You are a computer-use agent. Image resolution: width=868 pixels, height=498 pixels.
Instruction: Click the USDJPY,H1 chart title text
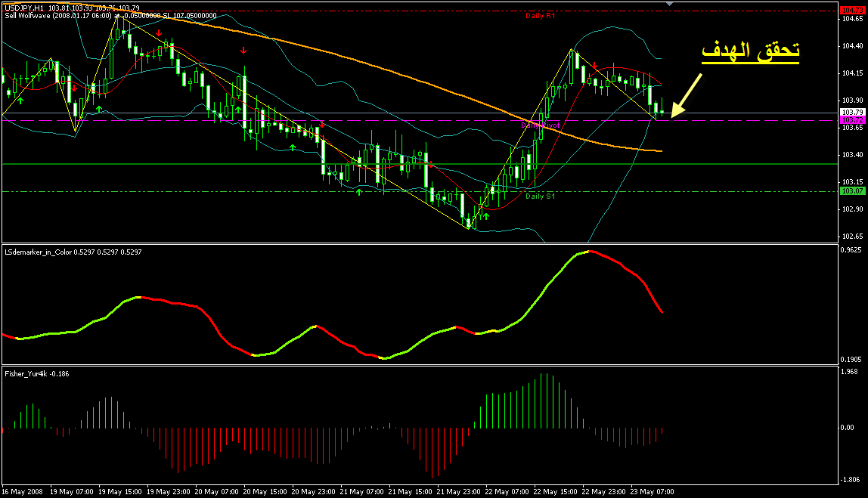click(24, 6)
